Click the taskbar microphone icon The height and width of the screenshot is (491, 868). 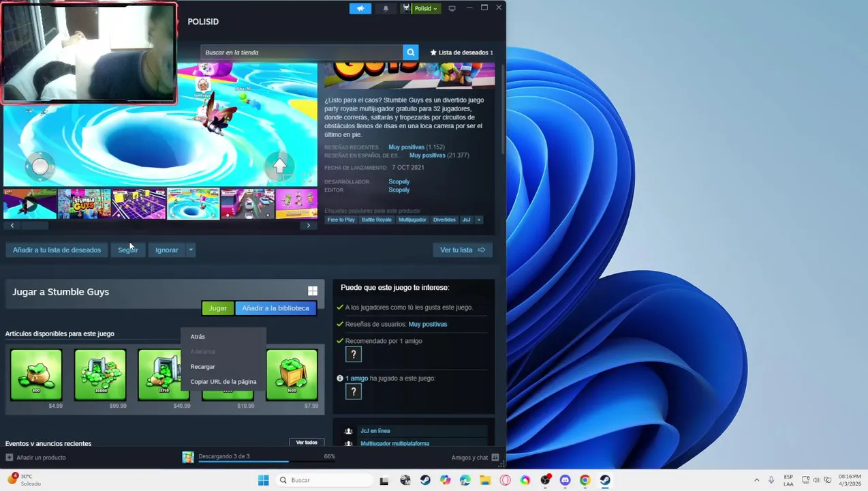pos(771,480)
